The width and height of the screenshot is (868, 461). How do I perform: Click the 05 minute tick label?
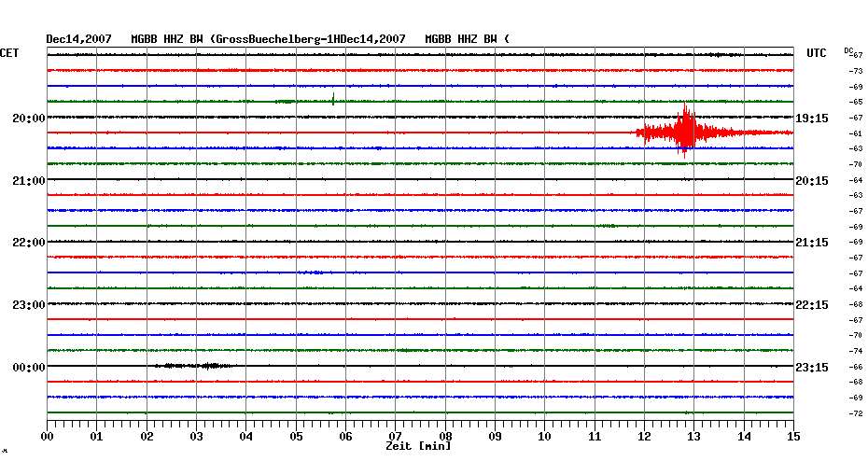[296, 437]
